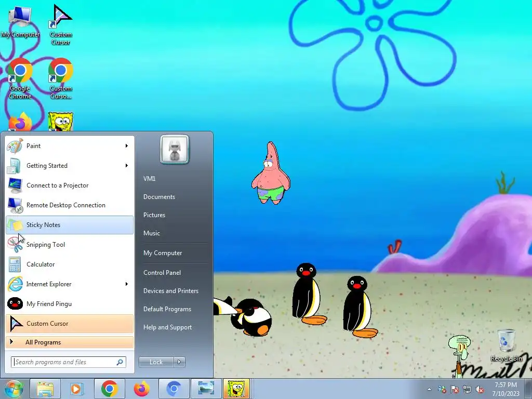532x399 pixels.
Task: Open network tray icon
Action: pos(467,389)
